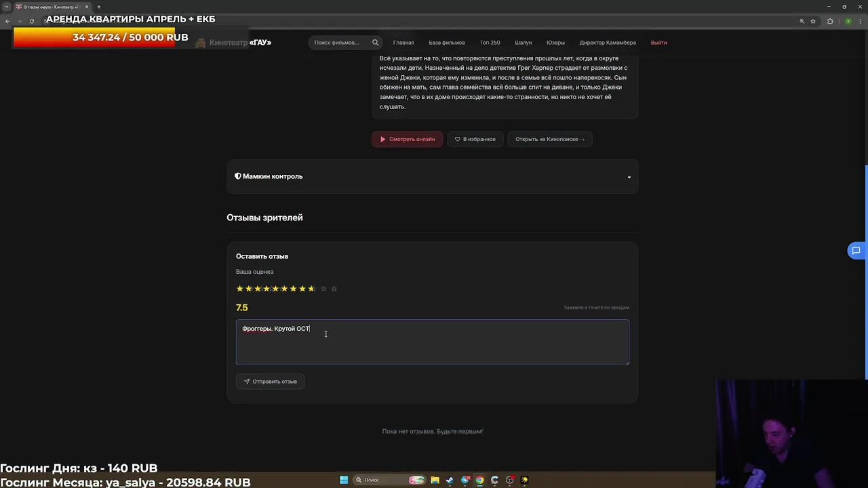The image size is (868, 488).
Task: Click the Отправить отзыв button
Action: pyautogui.click(x=270, y=382)
